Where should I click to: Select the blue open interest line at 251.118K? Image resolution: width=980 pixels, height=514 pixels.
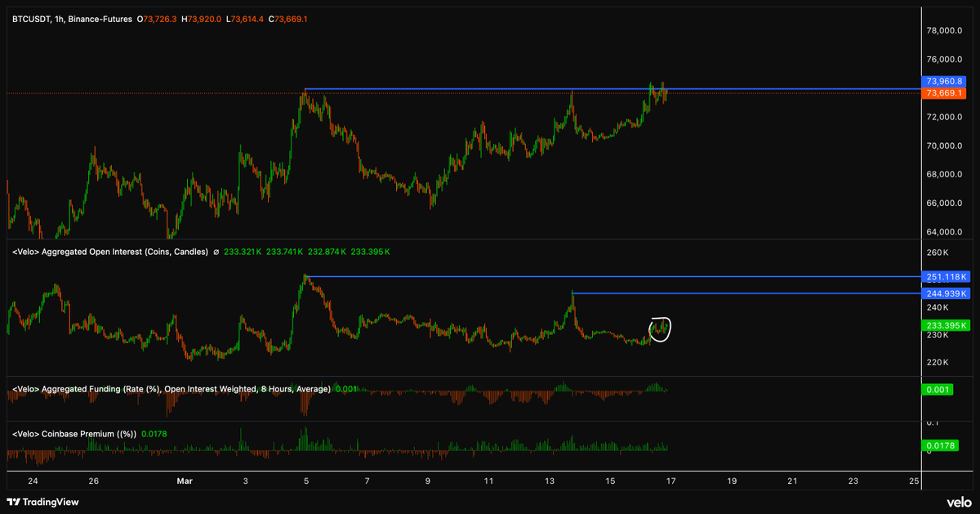pyautogui.click(x=612, y=276)
